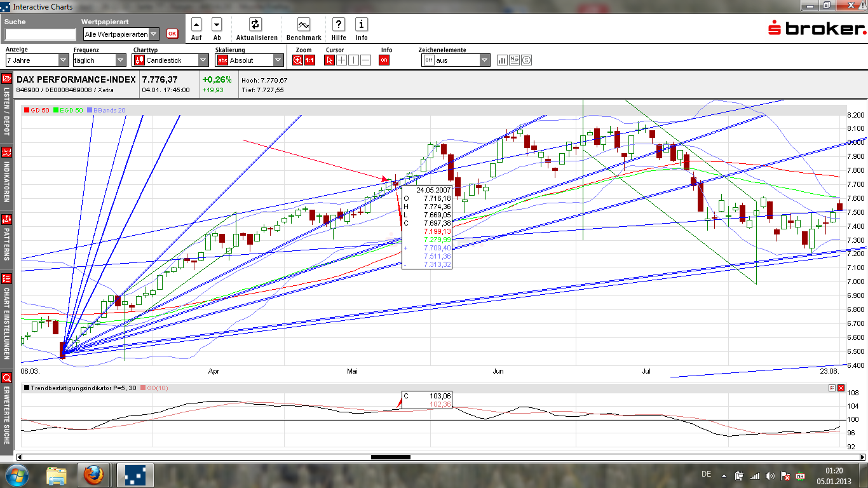Open the Zeichenelemente 'aus' dropdown
The image size is (868, 488).
(456, 60)
